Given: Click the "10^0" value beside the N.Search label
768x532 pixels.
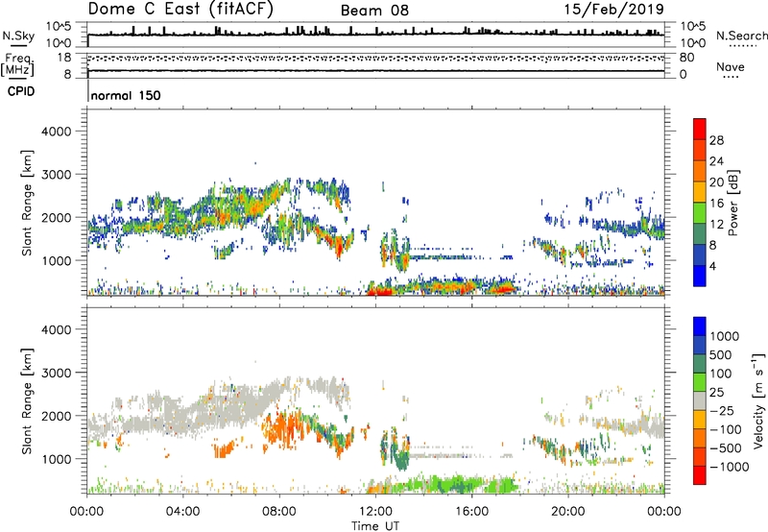Looking at the screenshot, I should [x=693, y=43].
